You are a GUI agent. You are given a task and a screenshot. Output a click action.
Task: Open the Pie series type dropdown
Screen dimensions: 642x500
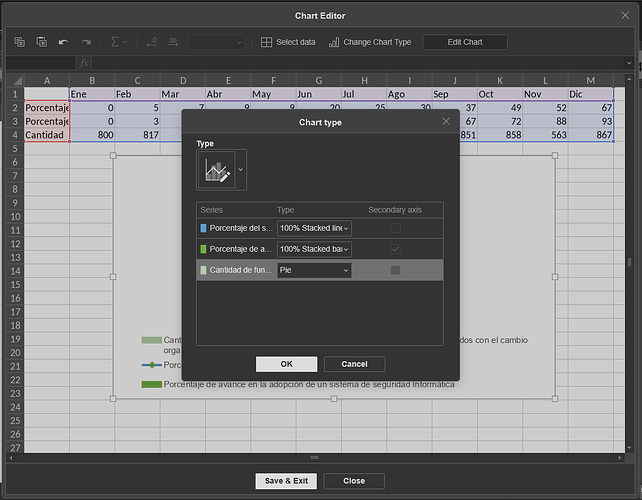[x=314, y=270]
